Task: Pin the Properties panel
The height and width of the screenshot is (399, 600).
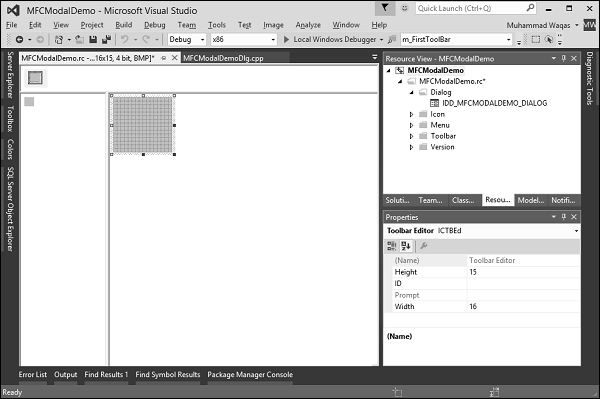Action: point(564,217)
